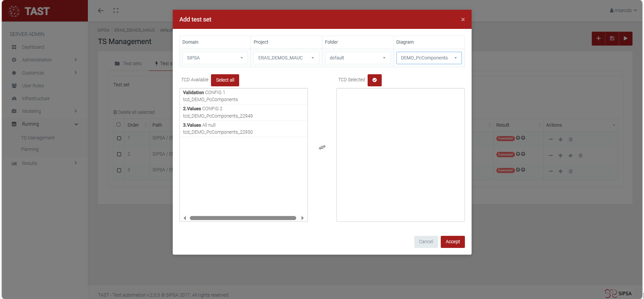
Task: Click the save floppy disk icon
Action: (x=612, y=39)
